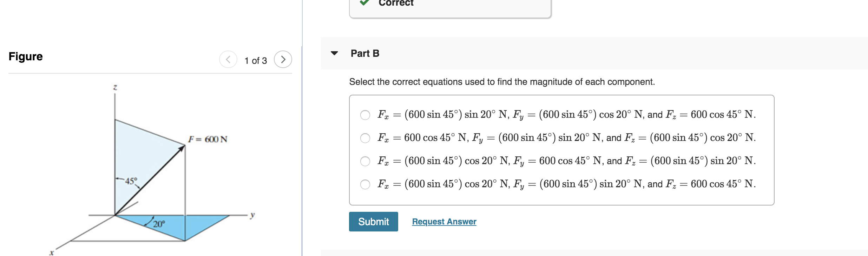The width and height of the screenshot is (868, 256).
Task: Click the Part B heading
Action: click(x=364, y=53)
